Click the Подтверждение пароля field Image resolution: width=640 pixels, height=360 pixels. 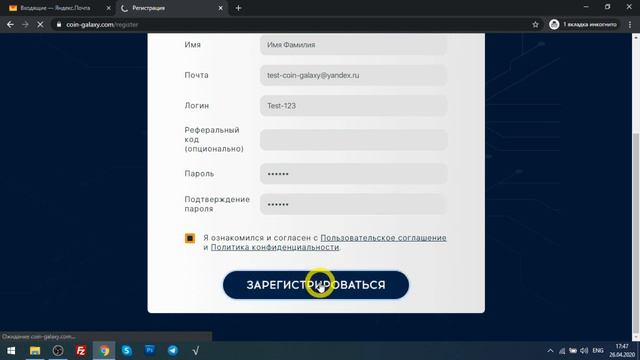353,204
